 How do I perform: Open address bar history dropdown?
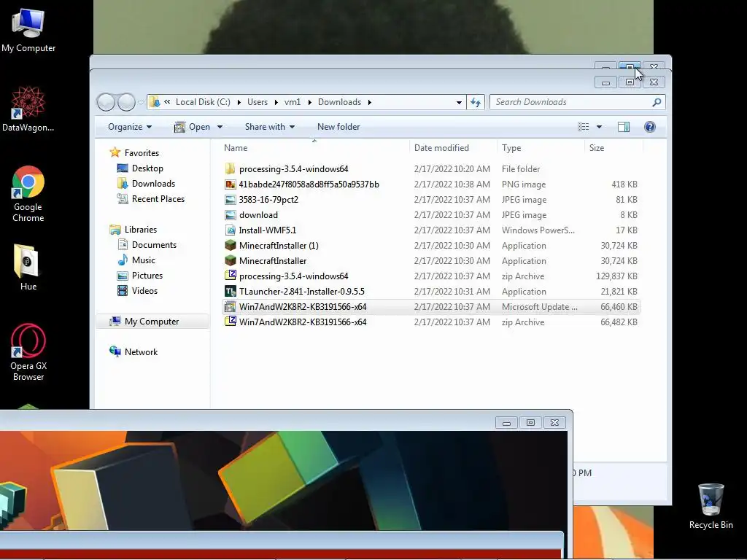(458, 102)
